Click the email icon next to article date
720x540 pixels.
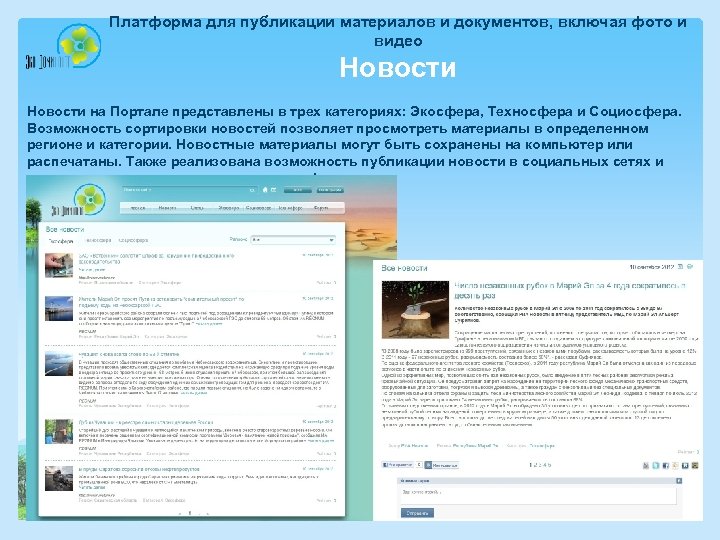[690, 267]
